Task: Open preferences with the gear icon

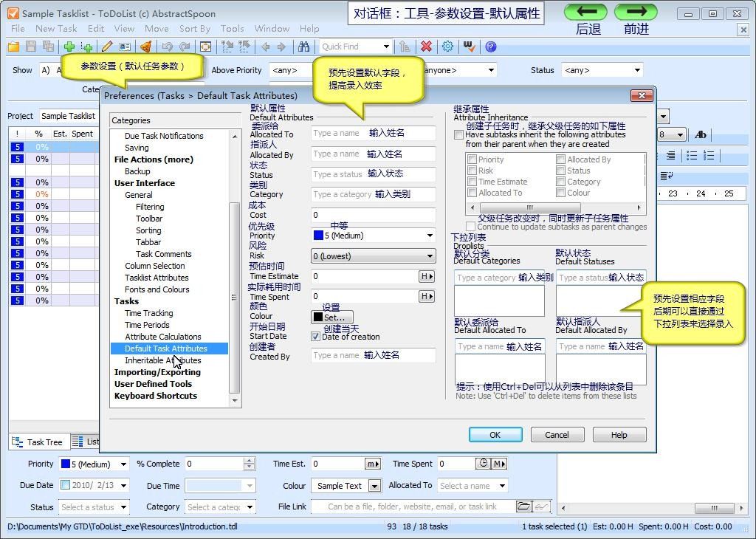Action: click(x=448, y=47)
